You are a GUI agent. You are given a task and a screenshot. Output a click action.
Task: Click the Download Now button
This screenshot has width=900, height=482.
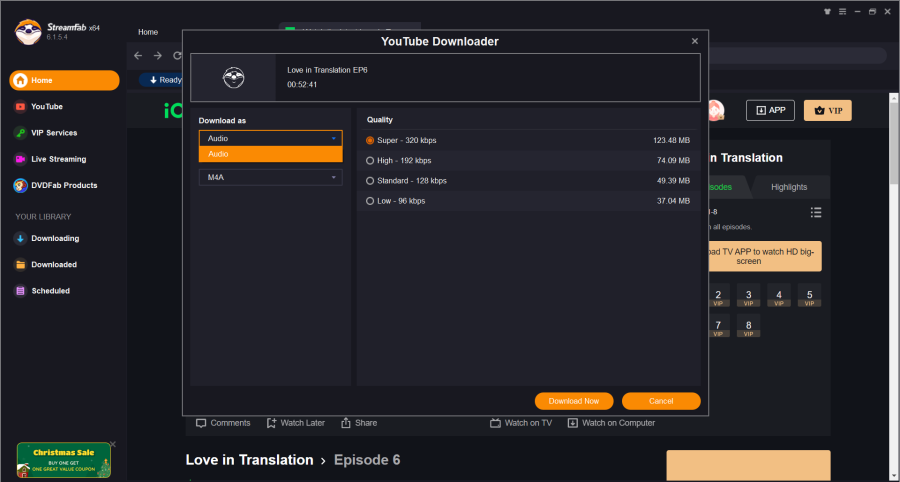coord(574,401)
